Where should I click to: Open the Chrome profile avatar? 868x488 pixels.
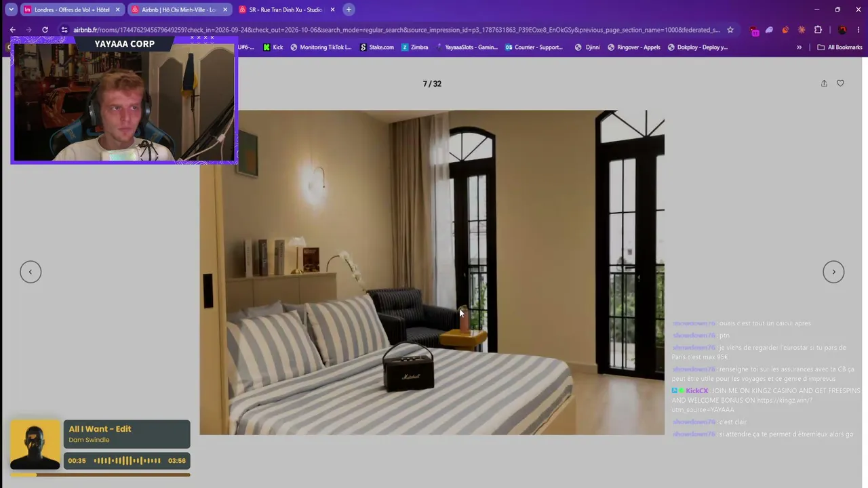pyautogui.click(x=842, y=30)
